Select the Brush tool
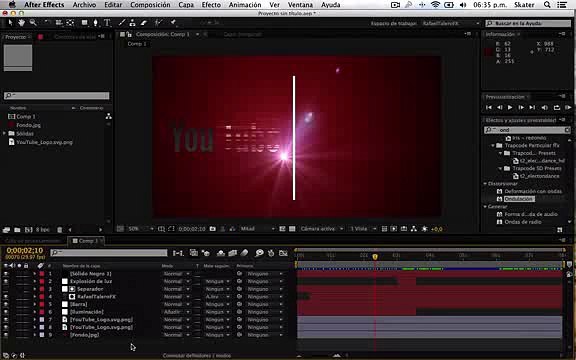The image size is (576, 360). (122, 23)
